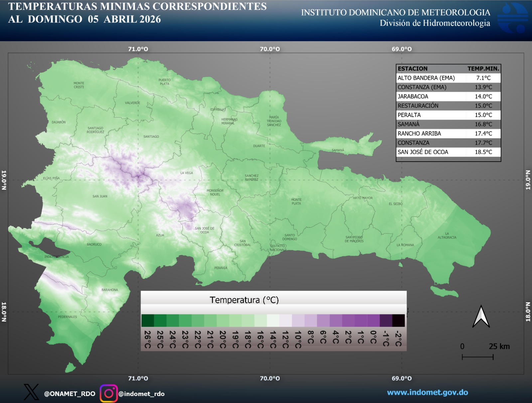Select the SAN JOSÉ DE OCOA table row

[448, 152]
